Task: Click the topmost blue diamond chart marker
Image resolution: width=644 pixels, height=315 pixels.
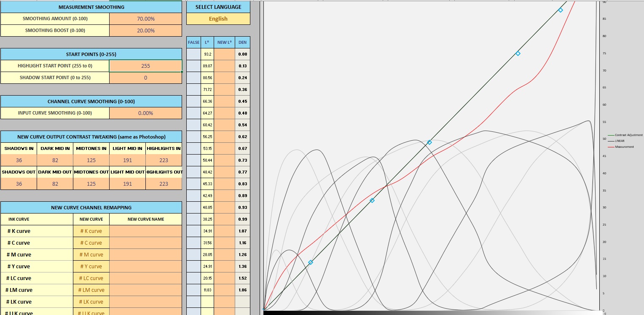Action: click(x=561, y=10)
